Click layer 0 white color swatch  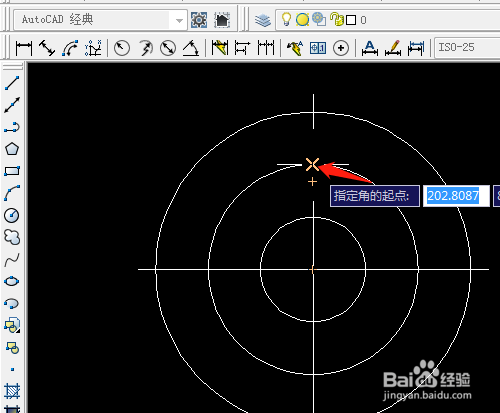[x=351, y=20]
